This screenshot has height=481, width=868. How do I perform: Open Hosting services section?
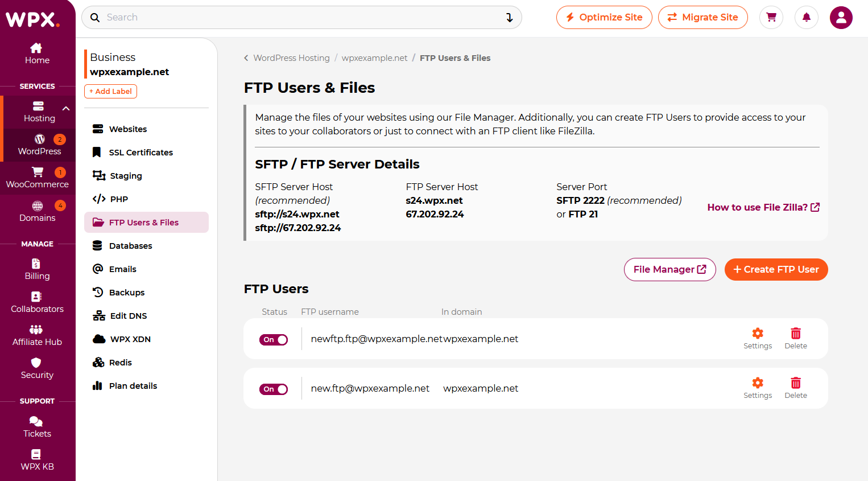39,112
